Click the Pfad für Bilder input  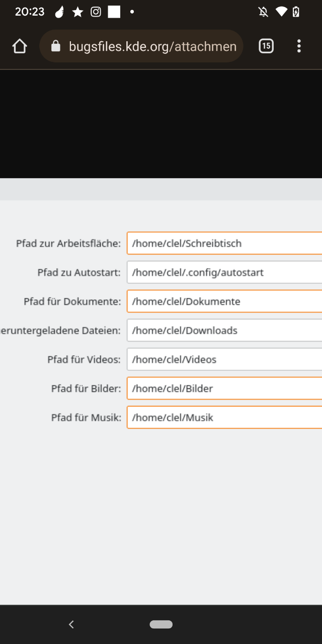coord(224,388)
